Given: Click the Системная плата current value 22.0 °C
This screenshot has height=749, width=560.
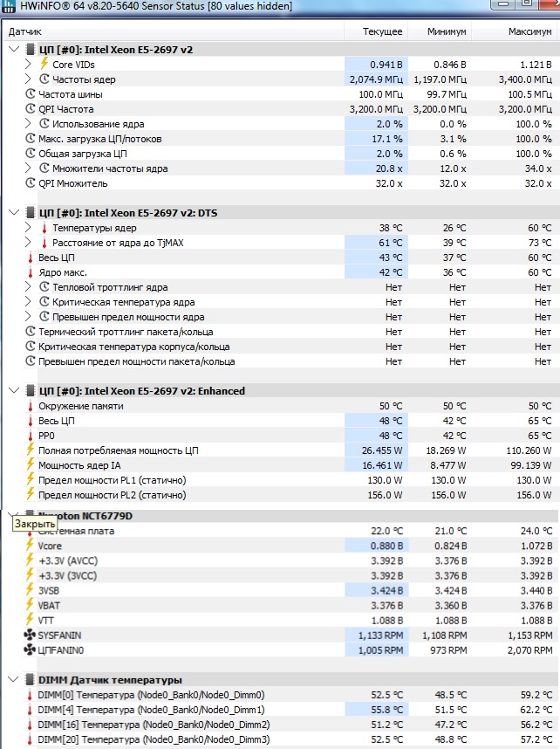Looking at the screenshot, I should 387,530.
